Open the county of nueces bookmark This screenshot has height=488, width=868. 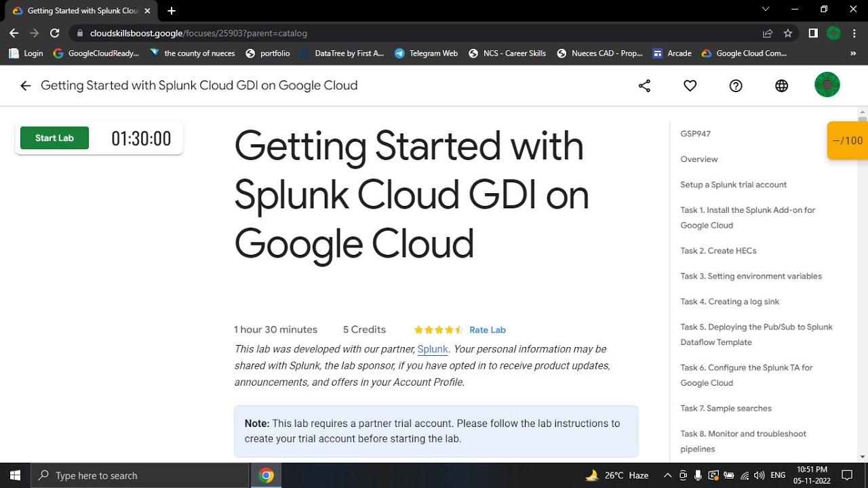click(193, 53)
